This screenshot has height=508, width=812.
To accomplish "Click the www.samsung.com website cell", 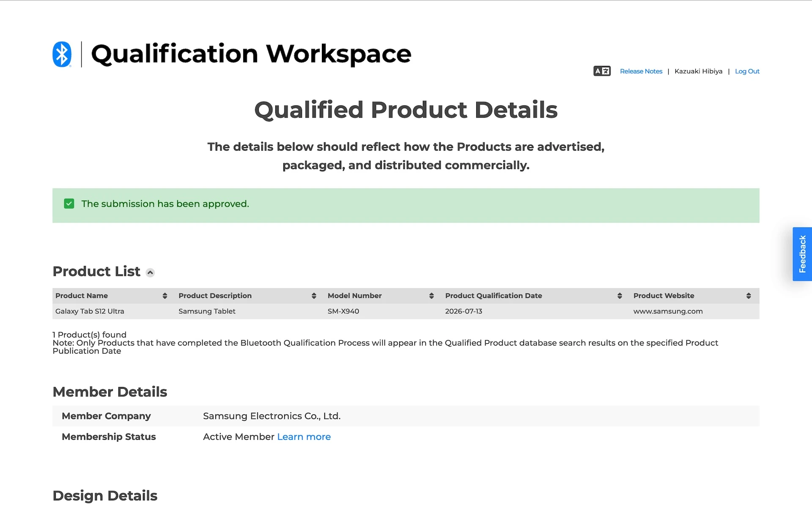I will (668, 311).
